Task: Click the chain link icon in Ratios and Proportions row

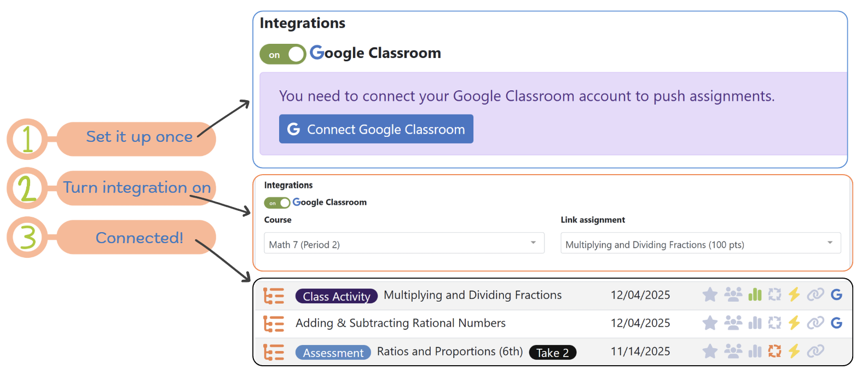Action: (x=815, y=351)
